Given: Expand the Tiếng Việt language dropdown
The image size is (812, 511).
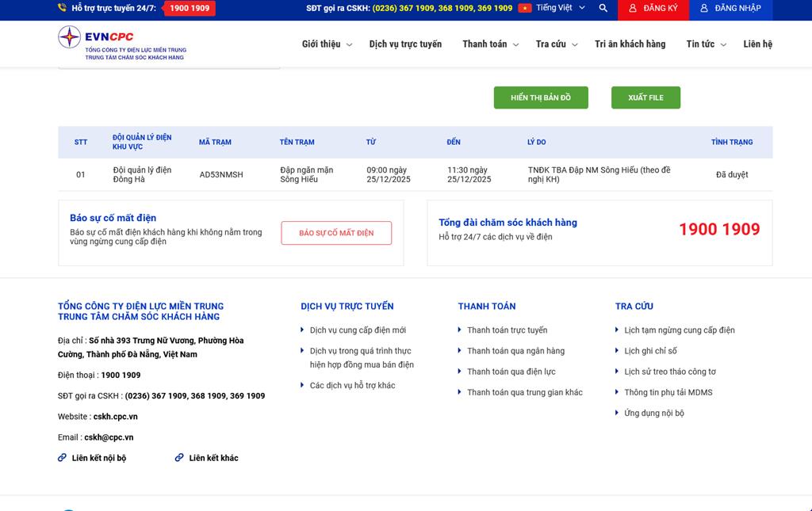Looking at the screenshot, I should 561,8.
